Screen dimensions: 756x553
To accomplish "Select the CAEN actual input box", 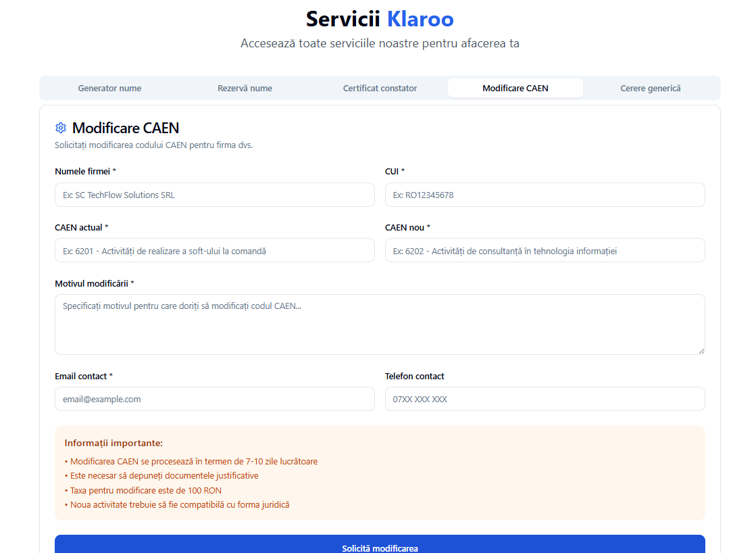I will pos(214,250).
